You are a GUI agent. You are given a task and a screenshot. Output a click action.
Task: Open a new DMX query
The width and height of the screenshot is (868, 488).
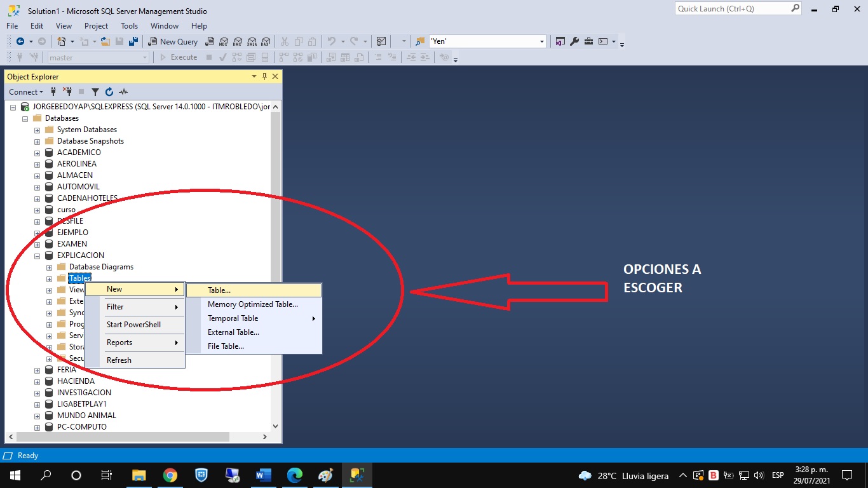click(238, 41)
